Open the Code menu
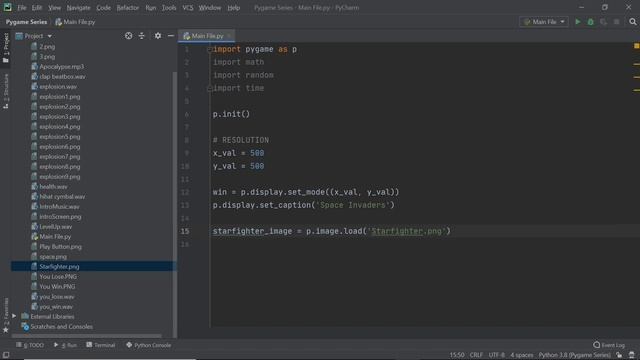The image size is (640, 360). click(103, 7)
